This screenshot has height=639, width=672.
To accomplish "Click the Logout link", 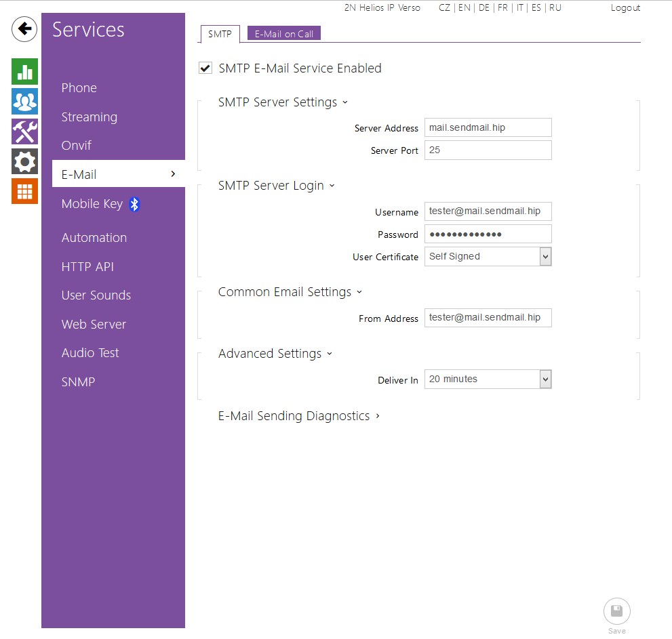I will click(625, 8).
